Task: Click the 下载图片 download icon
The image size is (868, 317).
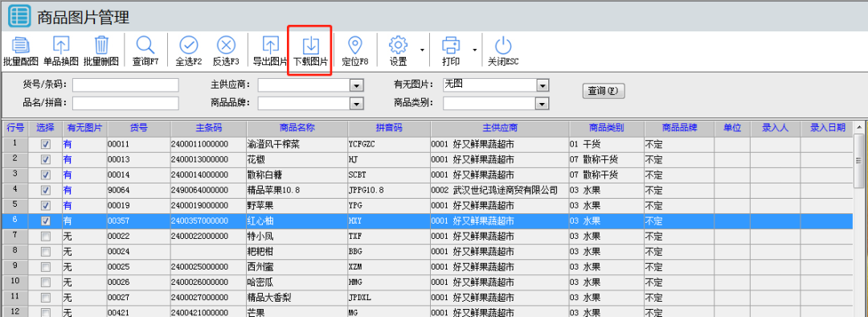Action: (x=311, y=45)
